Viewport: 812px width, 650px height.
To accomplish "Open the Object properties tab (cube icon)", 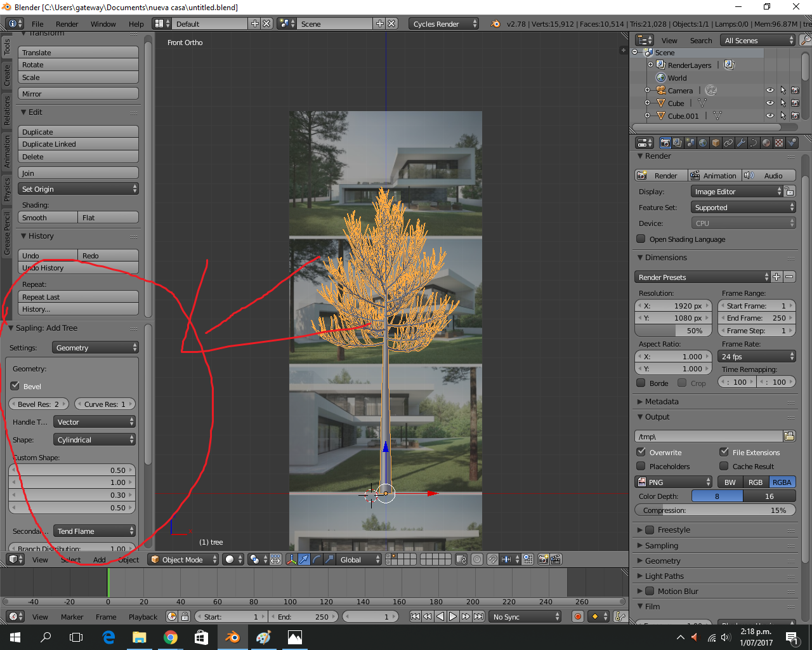I will [716, 143].
